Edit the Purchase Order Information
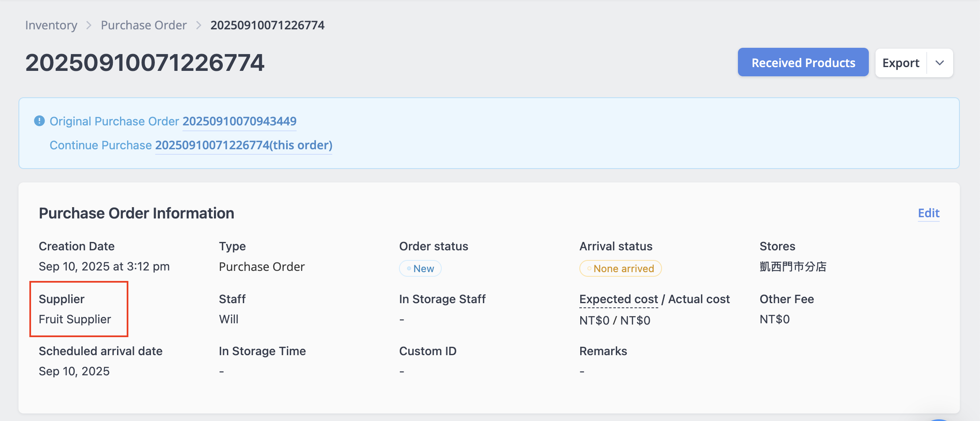 [x=928, y=213]
